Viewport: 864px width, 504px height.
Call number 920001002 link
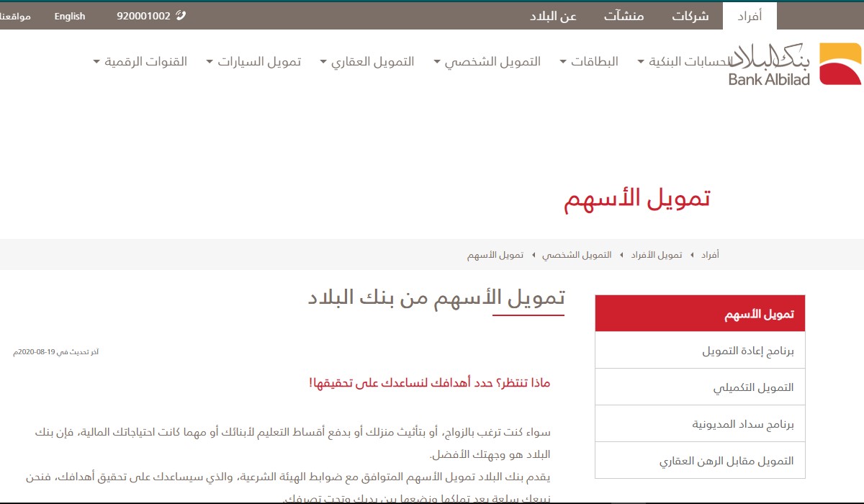click(x=143, y=16)
